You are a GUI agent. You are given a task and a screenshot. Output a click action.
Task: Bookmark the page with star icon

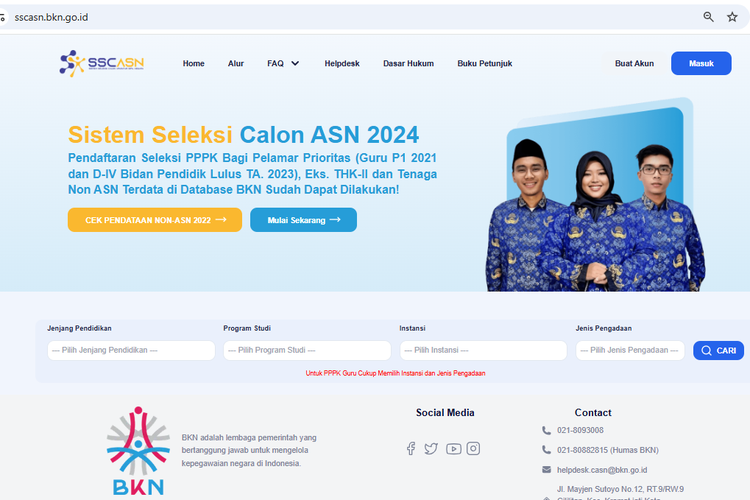732,17
